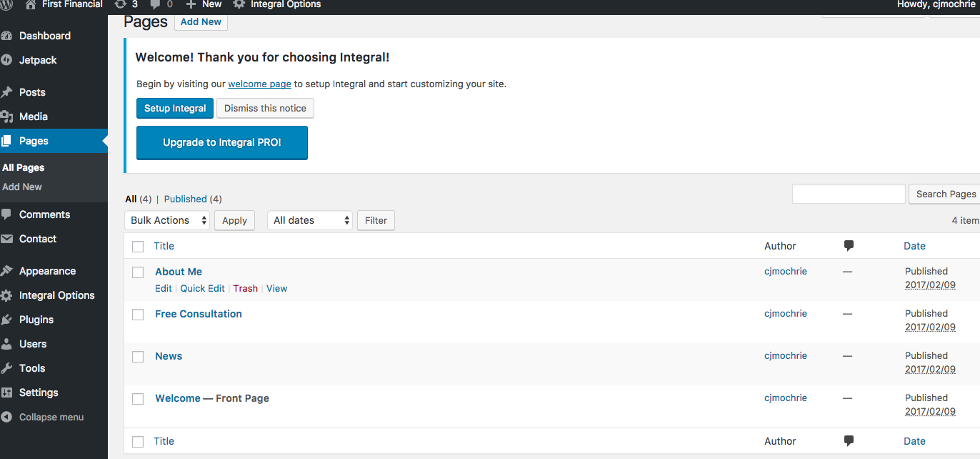Viewport: 980px width, 459px height.
Task: Toggle select-all checkbox in table footer
Action: 138,442
